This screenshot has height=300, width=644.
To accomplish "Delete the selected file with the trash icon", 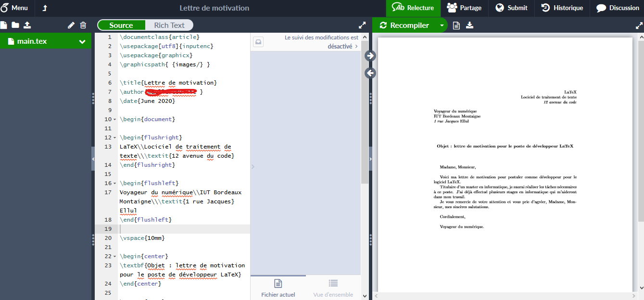I will point(83,25).
